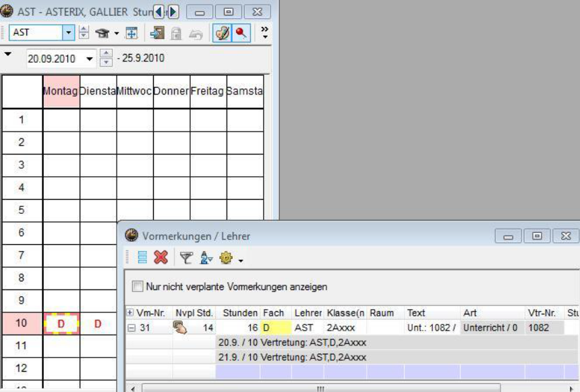Expand all rows via Vm-Nr. header plus
The width and height of the screenshot is (580, 392).
(x=130, y=314)
